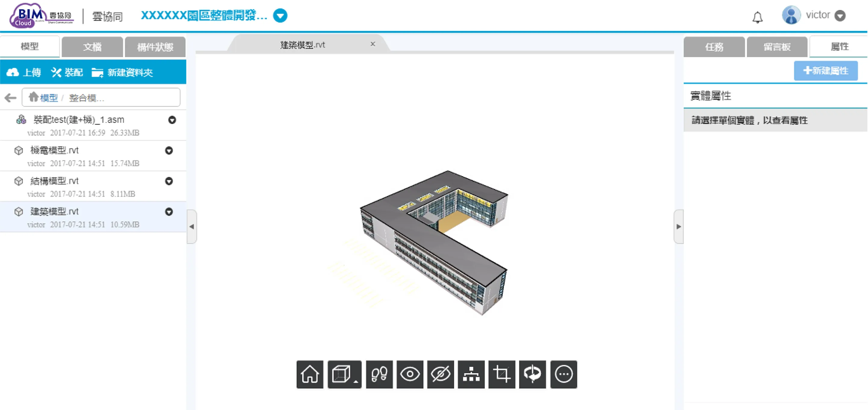Collapse the left panel with arrow handle

192,227
